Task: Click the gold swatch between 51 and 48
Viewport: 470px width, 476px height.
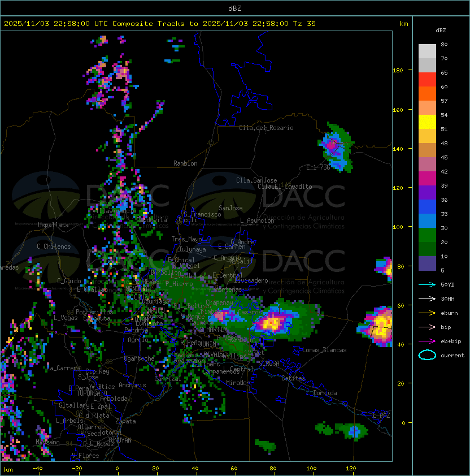Action: pyautogui.click(x=427, y=136)
